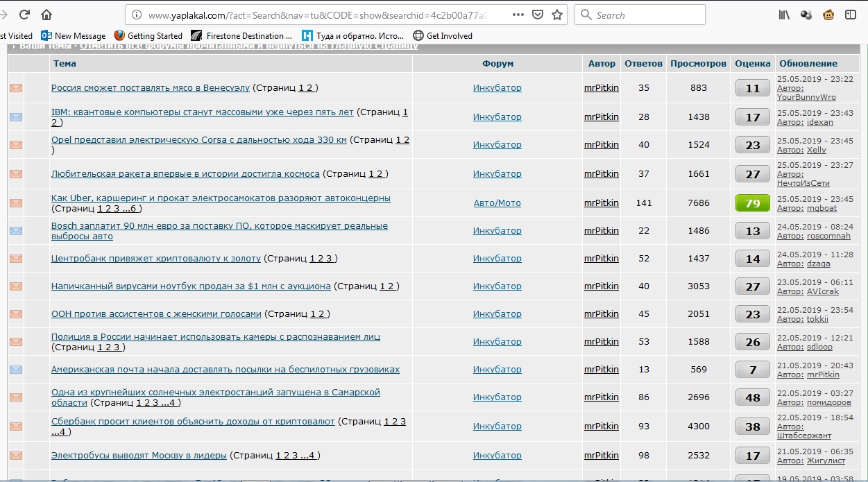Click envelope icon beside Opel Corsa topic
Viewport: 868px width, 482px height.
[15, 145]
